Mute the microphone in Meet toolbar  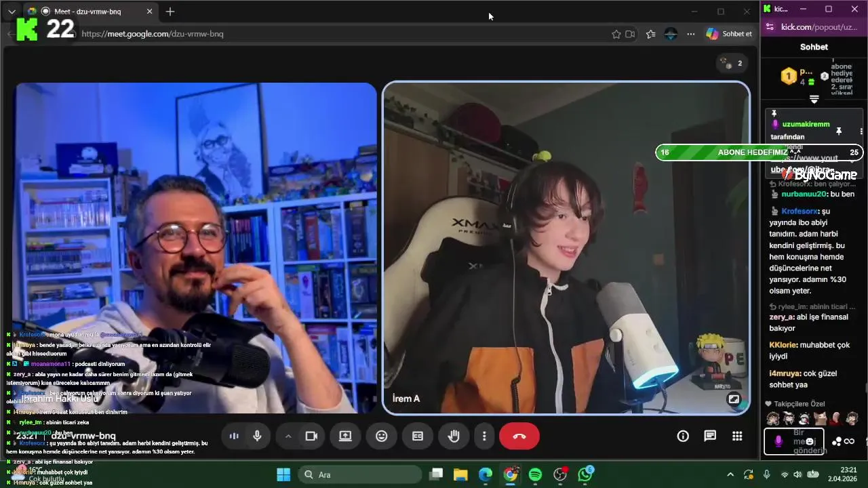257,436
